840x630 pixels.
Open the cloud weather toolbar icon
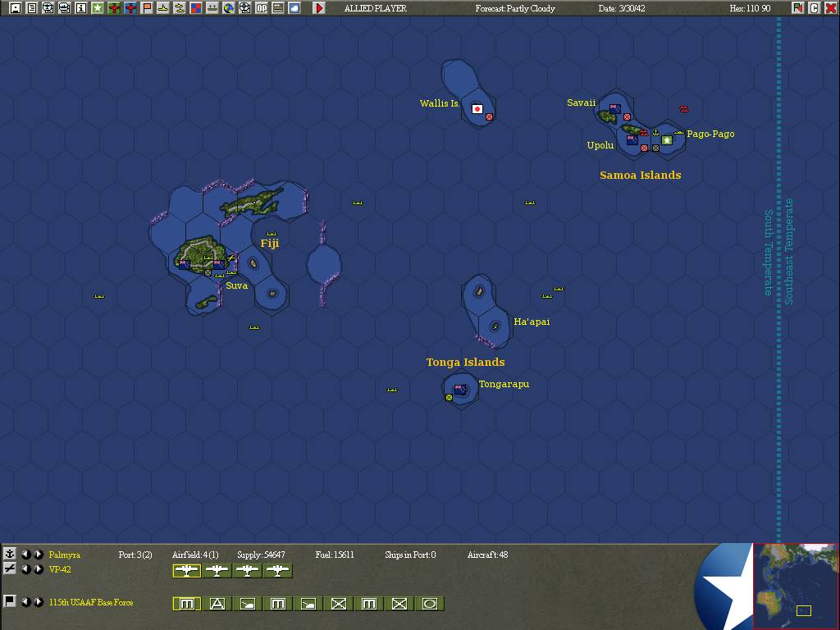pos(294,8)
